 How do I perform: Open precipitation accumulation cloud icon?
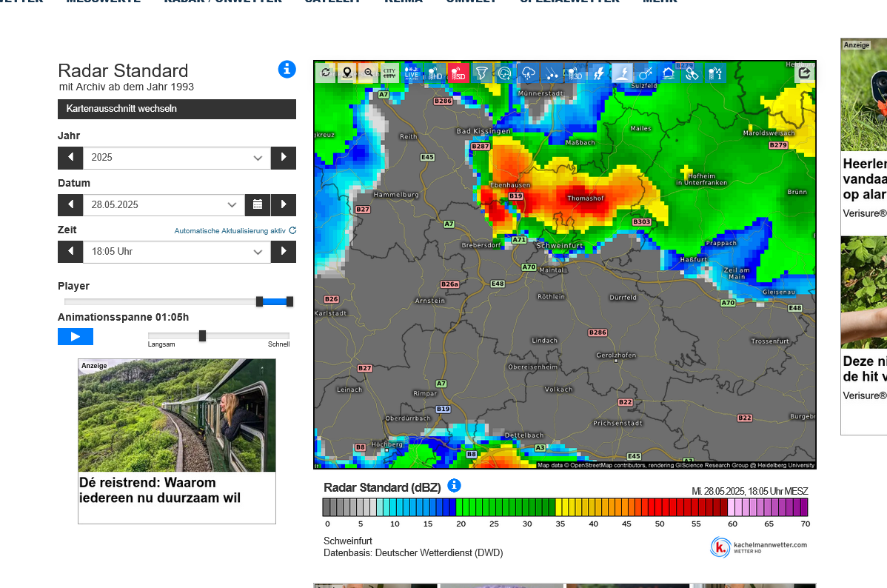click(505, 73)
